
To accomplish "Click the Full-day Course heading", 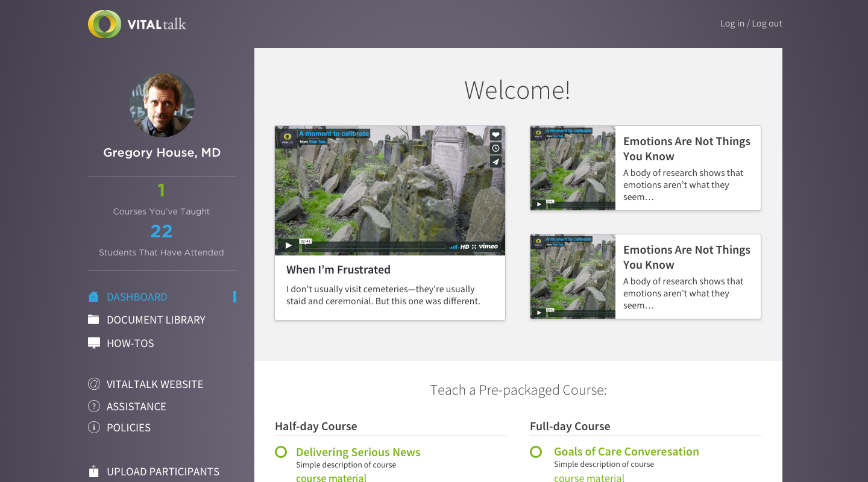I will (x=570, y=426).
